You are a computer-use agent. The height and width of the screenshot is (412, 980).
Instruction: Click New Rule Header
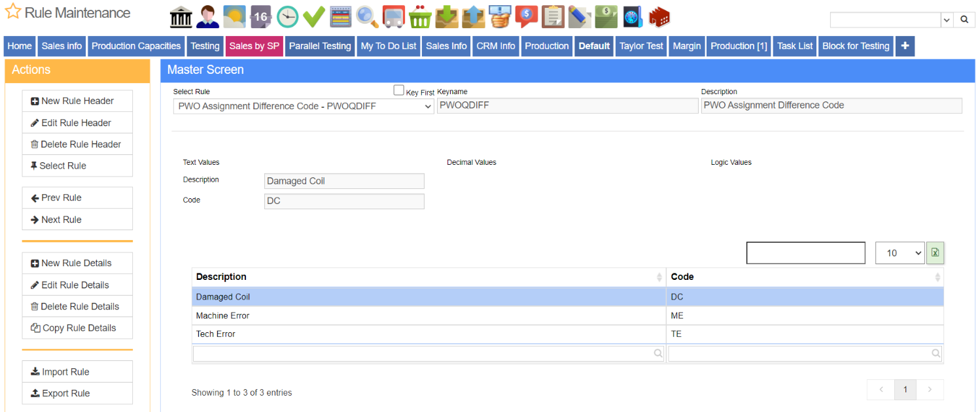77,101
